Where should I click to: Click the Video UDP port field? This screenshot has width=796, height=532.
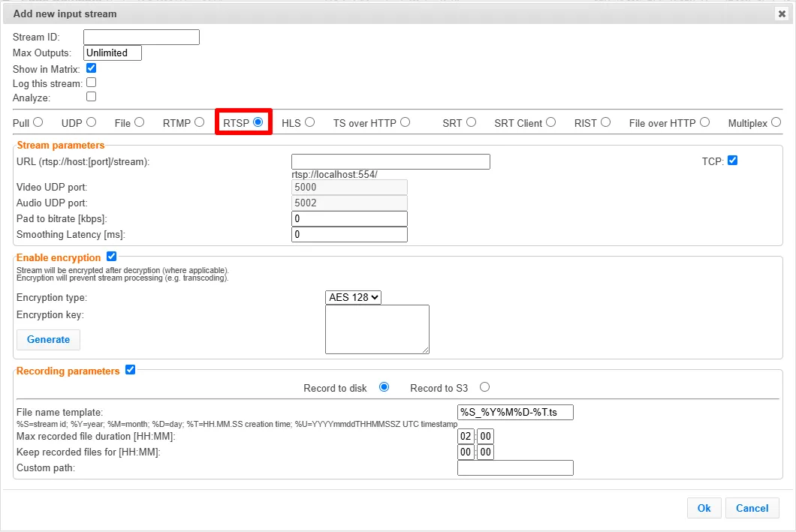click(x=349, y=187)
